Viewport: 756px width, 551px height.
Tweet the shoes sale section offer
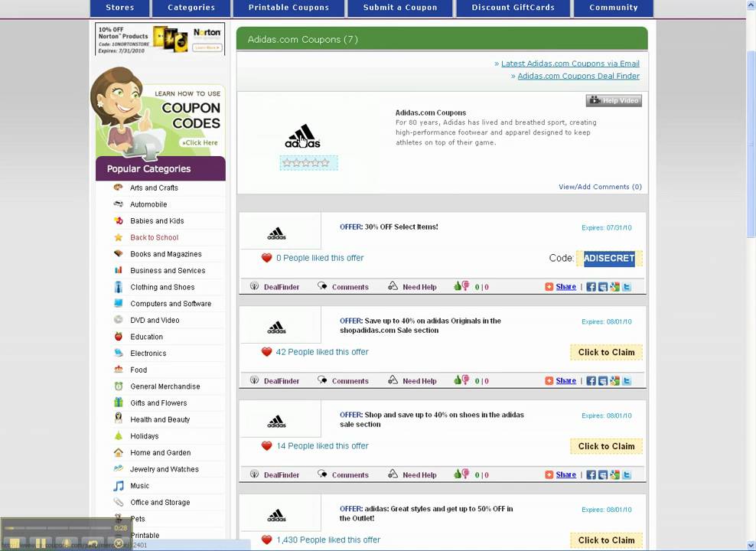pyautogui.click(x=627, y=474)
